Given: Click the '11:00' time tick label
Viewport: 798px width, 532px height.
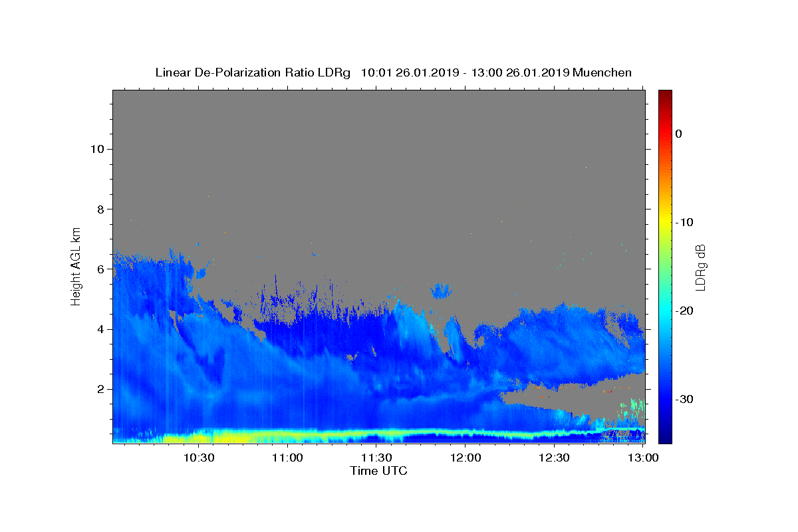Looking at the screenshot, I should pos(288,458).
